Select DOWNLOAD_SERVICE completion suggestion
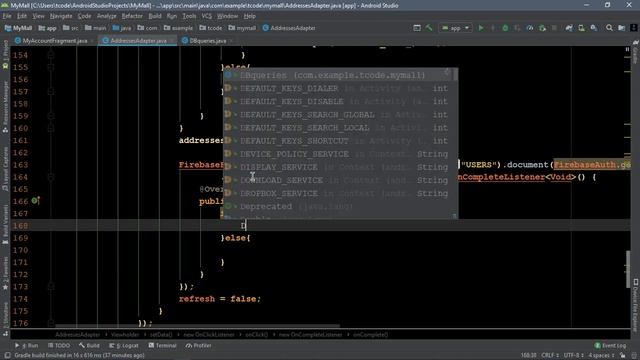Viewport: 640px width, 360px height. pyautogui.click(x=338, y=180)
